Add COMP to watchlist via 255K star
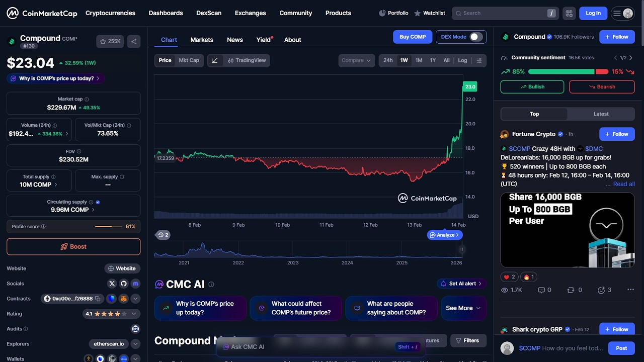Viewport: 644px width, 362px height. [x=110, y=42]
